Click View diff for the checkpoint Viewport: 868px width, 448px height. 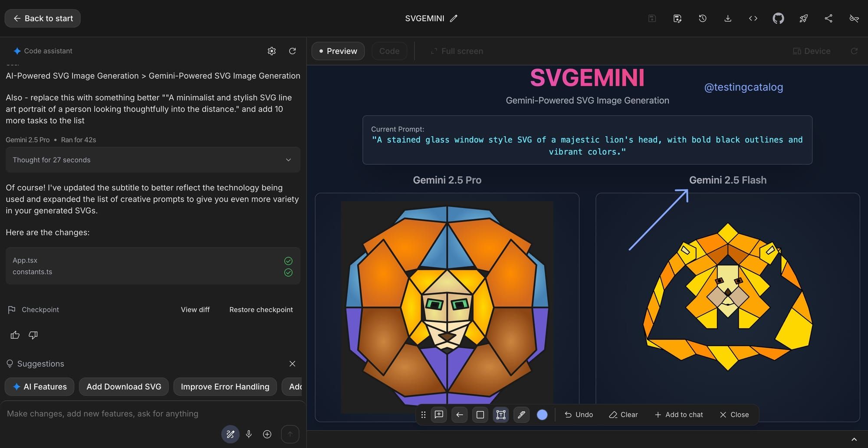point(195,309)
